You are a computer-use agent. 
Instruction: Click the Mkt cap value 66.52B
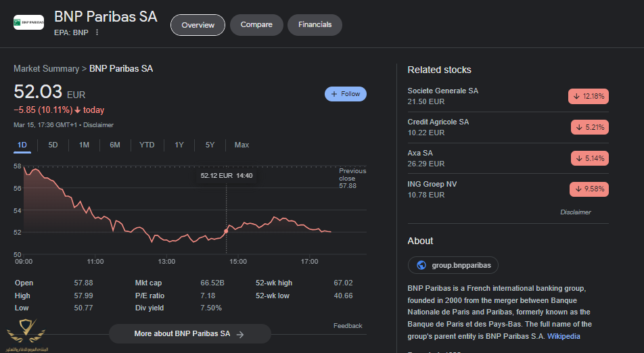click(x=212, y=283)
